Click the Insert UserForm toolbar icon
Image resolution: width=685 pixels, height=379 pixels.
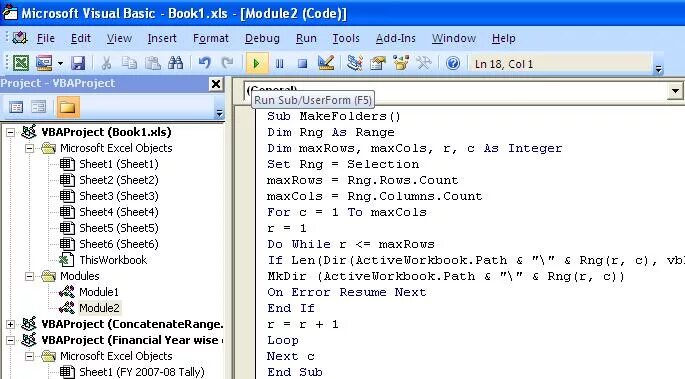click(x=44, y=63)
